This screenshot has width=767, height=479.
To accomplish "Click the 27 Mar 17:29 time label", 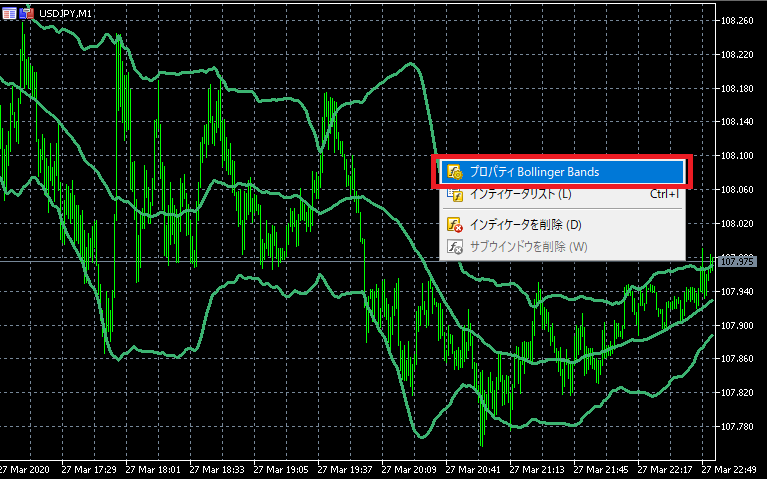I will 89,470.
